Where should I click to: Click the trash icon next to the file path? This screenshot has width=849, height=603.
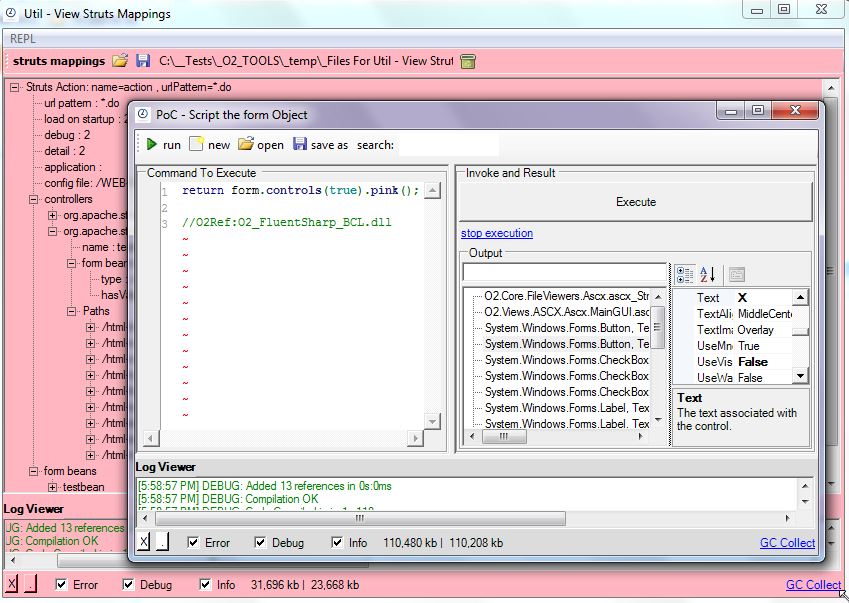466,60
